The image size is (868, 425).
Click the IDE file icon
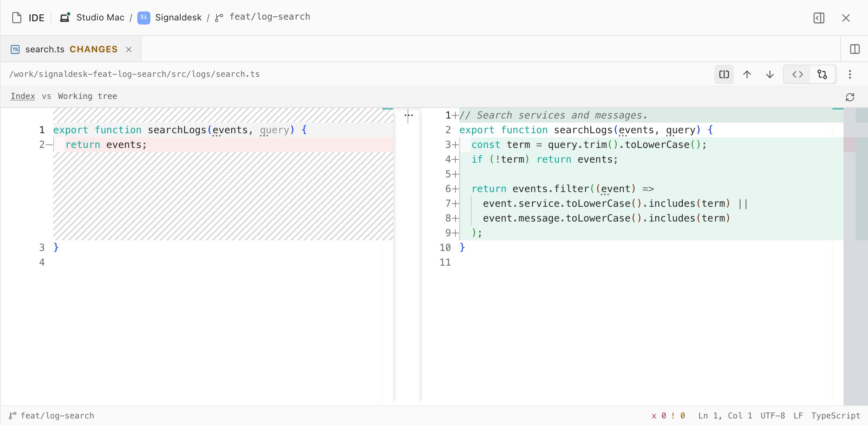tap(17, 18)
